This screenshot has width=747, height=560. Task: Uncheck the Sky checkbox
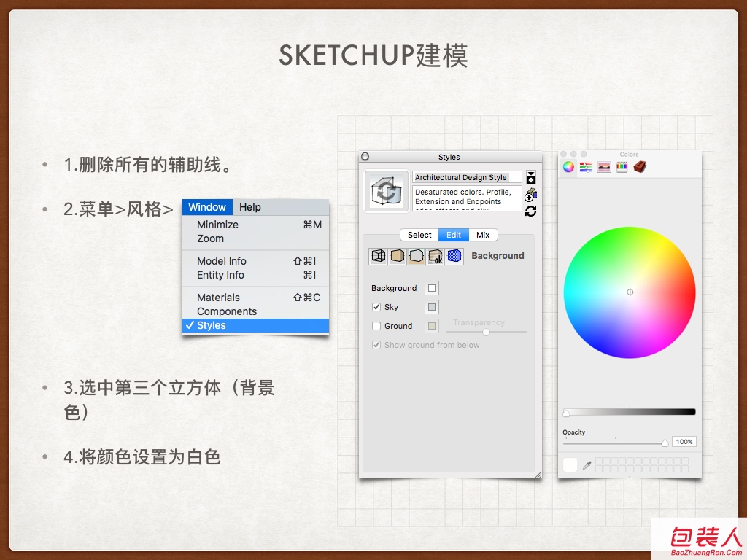click(x=376, y=307)
